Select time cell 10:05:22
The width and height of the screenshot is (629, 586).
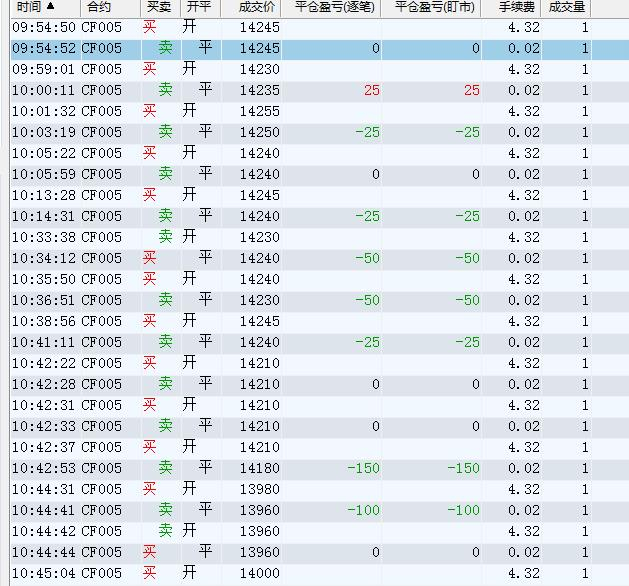pos(44,154)
